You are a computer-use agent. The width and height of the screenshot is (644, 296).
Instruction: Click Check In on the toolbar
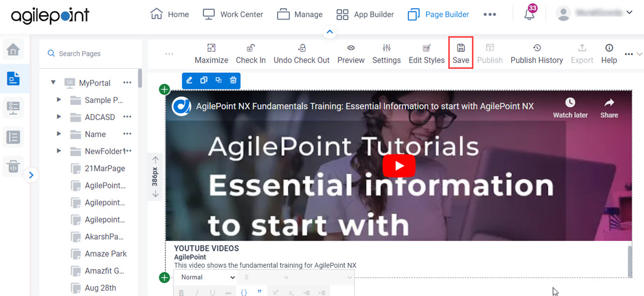tap(251, 54)
